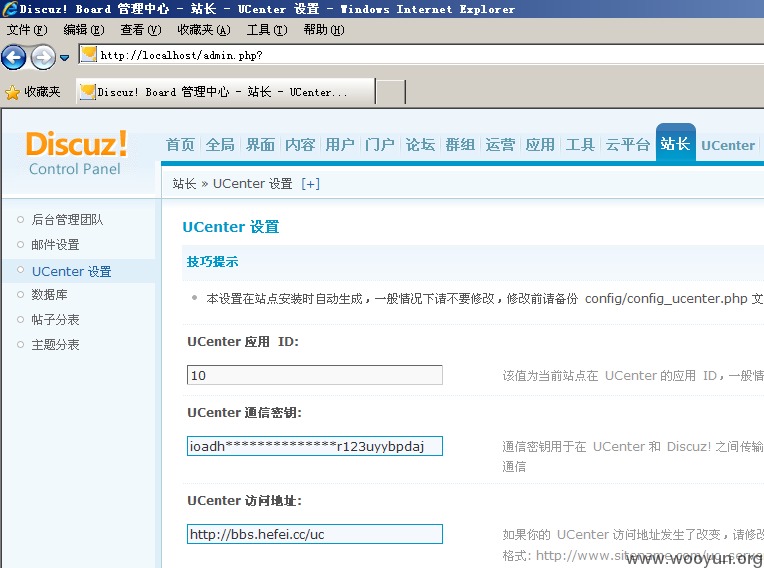Image resolution: width=764 pixels, height=568 pixels.
Task: Go to the 界面 navigation tab
Action: (260, 145)
